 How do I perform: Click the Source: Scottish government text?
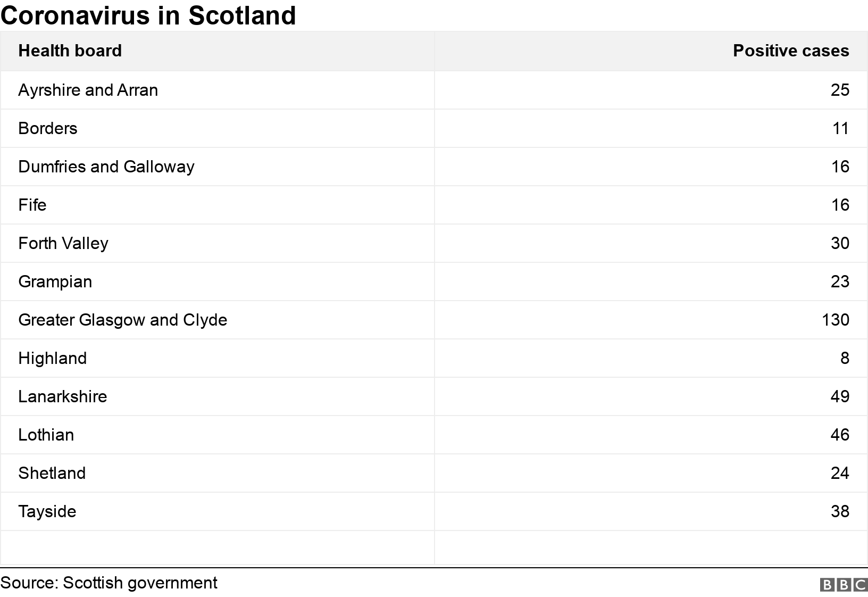tap(108, 583)
